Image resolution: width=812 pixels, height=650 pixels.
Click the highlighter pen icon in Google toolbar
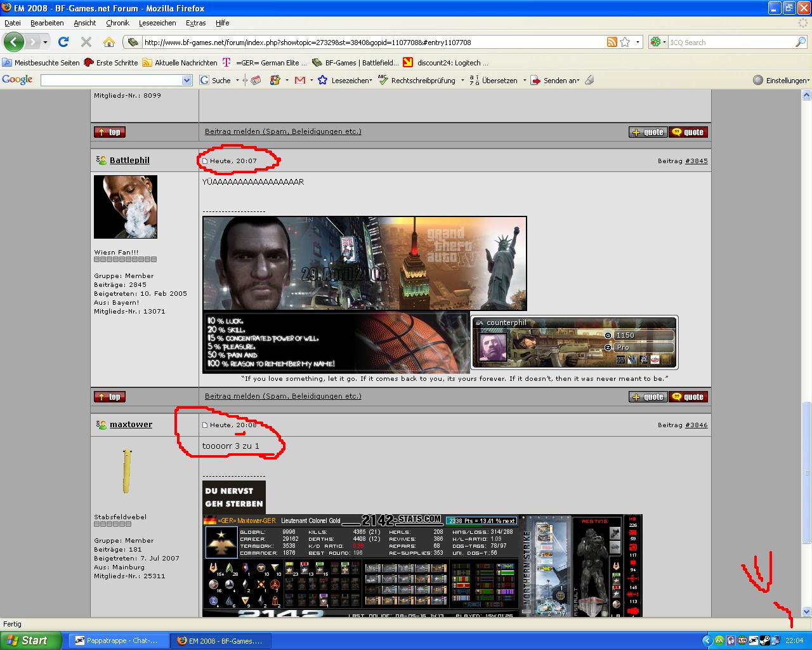click(x=589, y=80)
